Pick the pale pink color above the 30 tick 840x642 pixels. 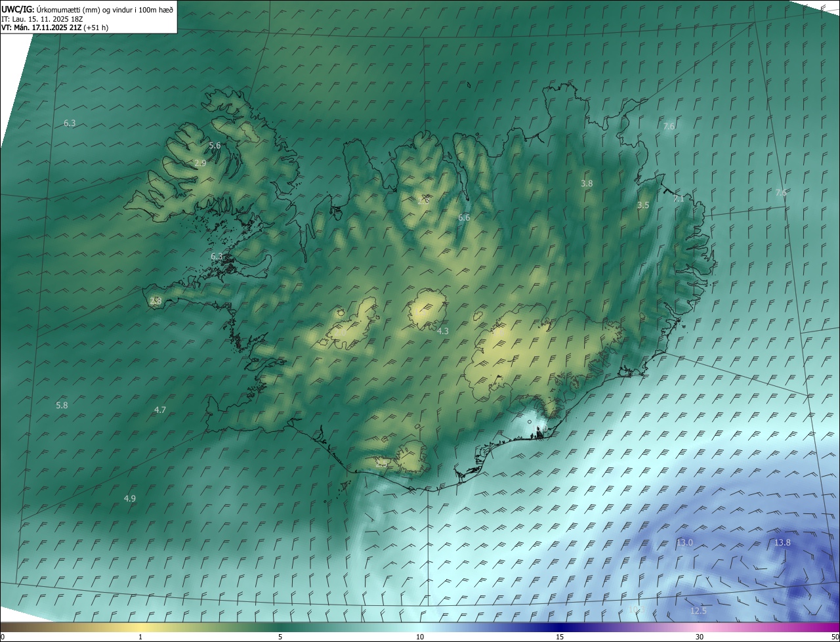(700, 627)
